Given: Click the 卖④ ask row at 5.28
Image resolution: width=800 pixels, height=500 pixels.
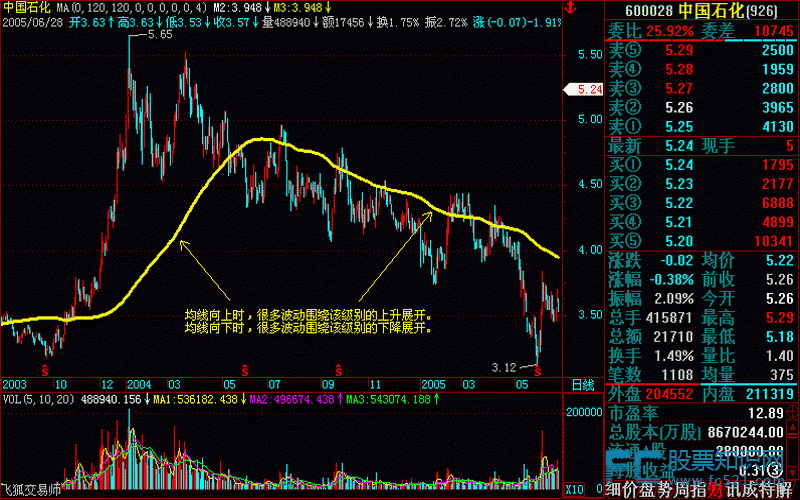Looking at the screenshot, I should point(702,69).
